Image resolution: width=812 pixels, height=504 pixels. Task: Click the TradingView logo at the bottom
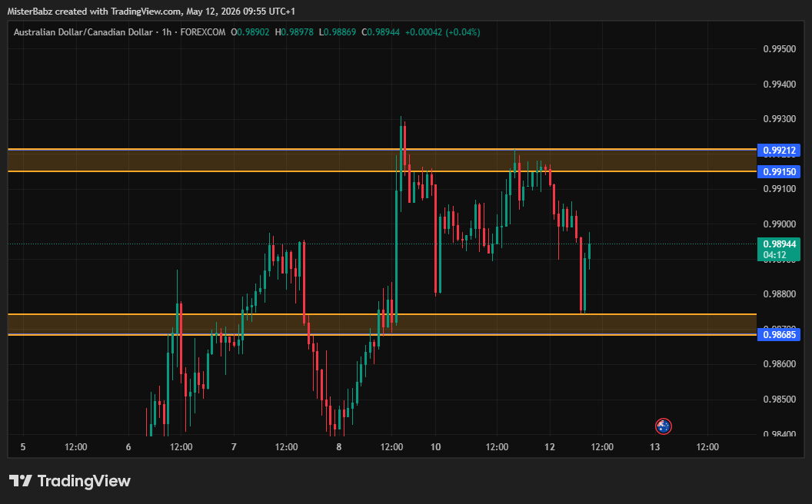pos(69,481)
